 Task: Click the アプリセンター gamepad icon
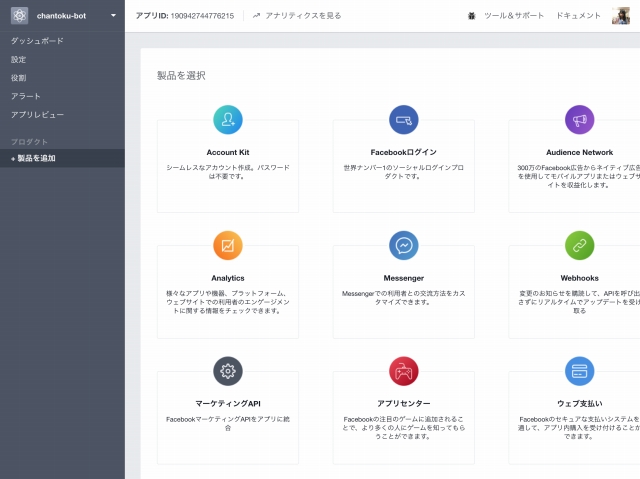point(404,371)
